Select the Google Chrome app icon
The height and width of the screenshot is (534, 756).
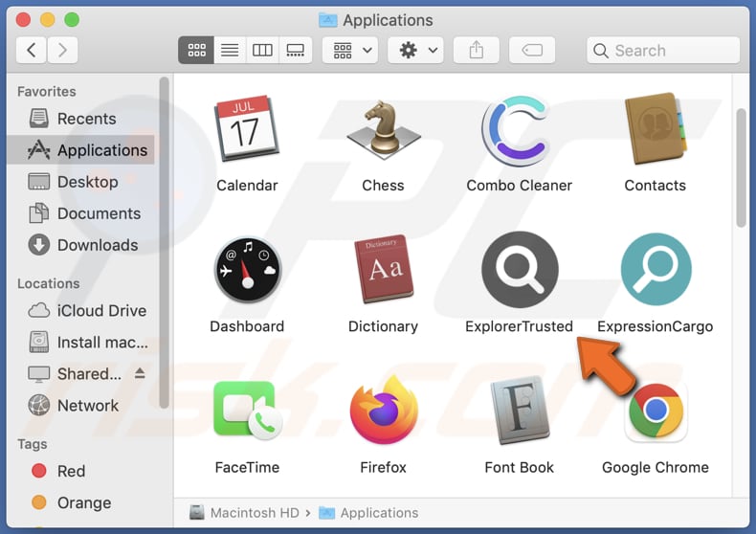656,411
